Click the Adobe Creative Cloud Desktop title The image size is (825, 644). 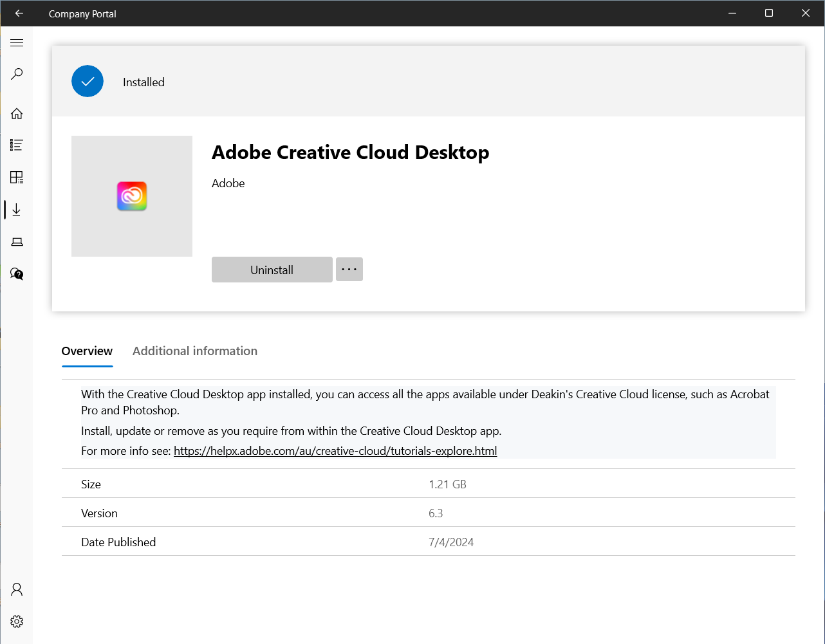[350, 152]
